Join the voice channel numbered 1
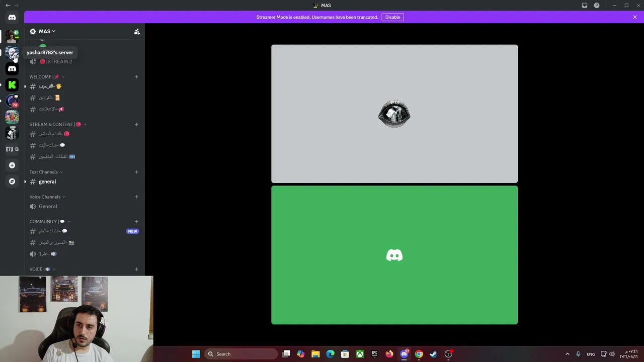644x362 pixels. tap(85, 254)
